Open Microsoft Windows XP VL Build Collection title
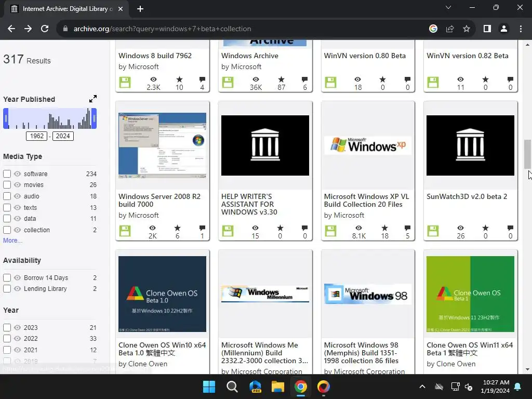Screen dimensions: 532x399 click(366, 200)
